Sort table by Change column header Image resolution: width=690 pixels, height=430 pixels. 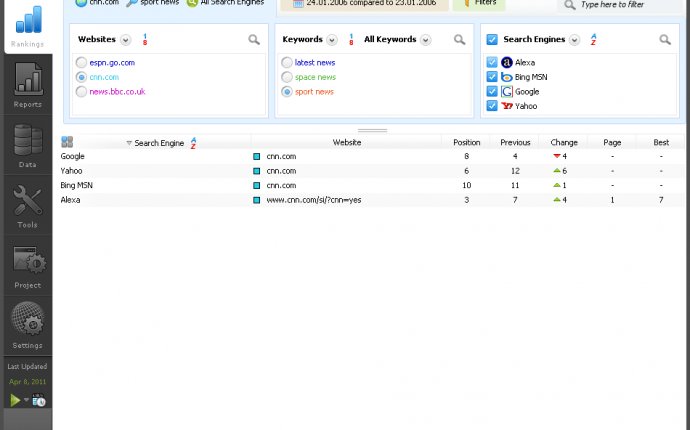point(564,143)
